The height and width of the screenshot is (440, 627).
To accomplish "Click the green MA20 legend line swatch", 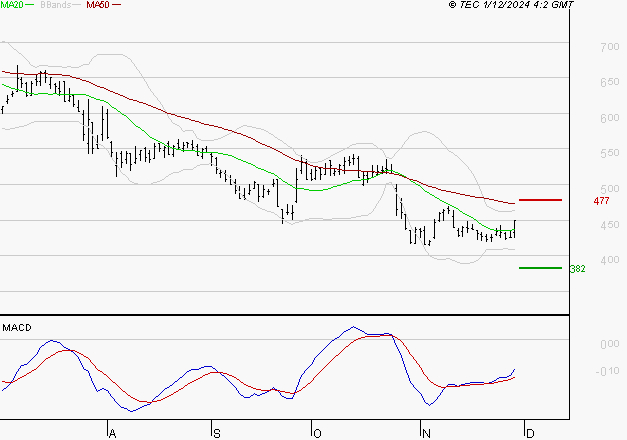I will pos(30,5).
